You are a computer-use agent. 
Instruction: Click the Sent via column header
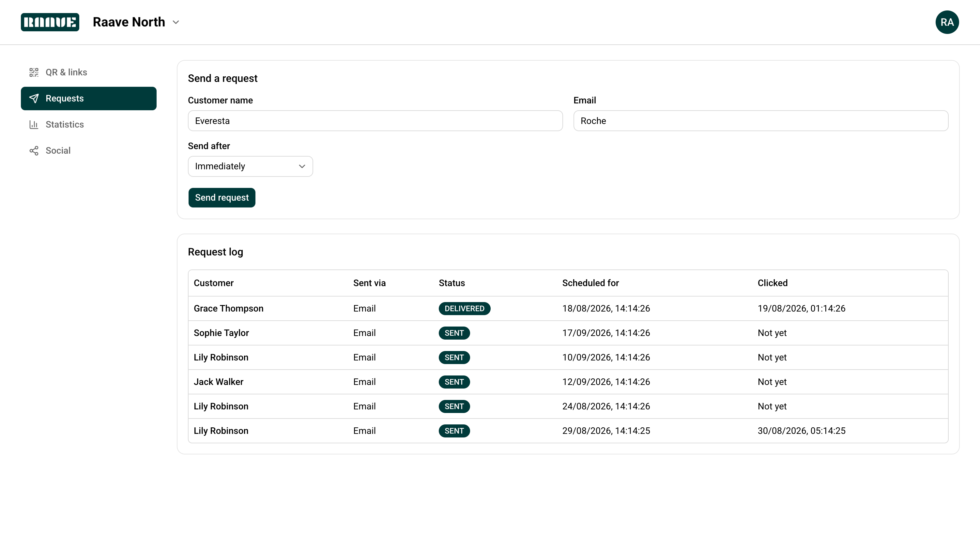point(369,283)
